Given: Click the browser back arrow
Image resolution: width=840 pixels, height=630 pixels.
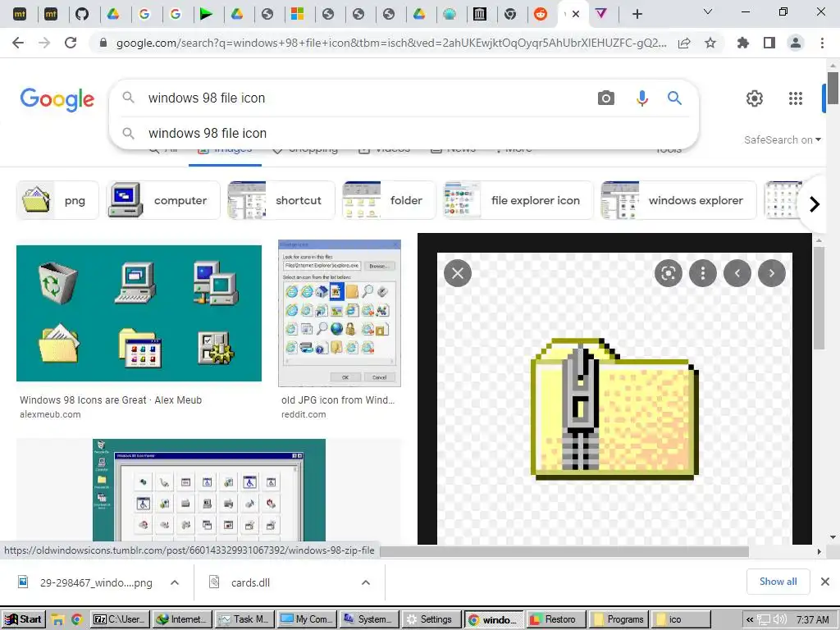Looking at the screenshot, I should [x=18, y=43].
